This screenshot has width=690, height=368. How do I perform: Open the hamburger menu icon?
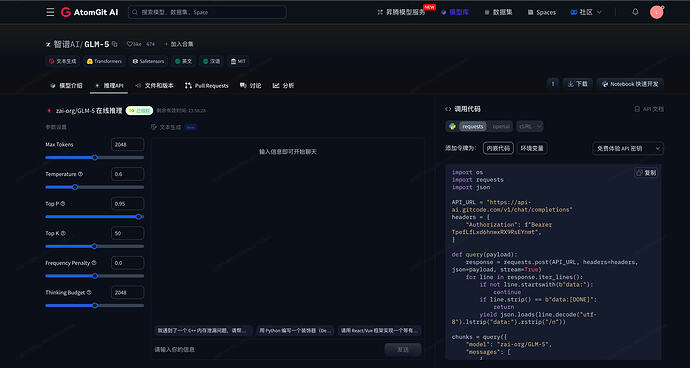50,12
